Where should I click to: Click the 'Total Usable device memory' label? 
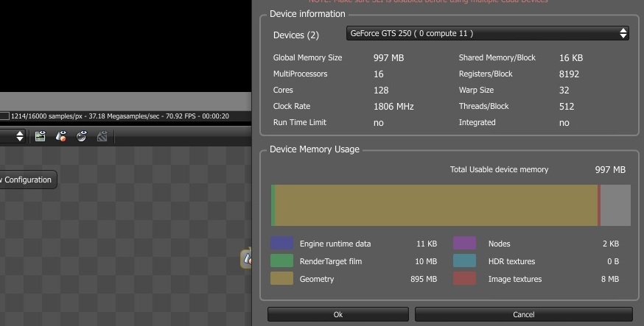pos(499,170)
